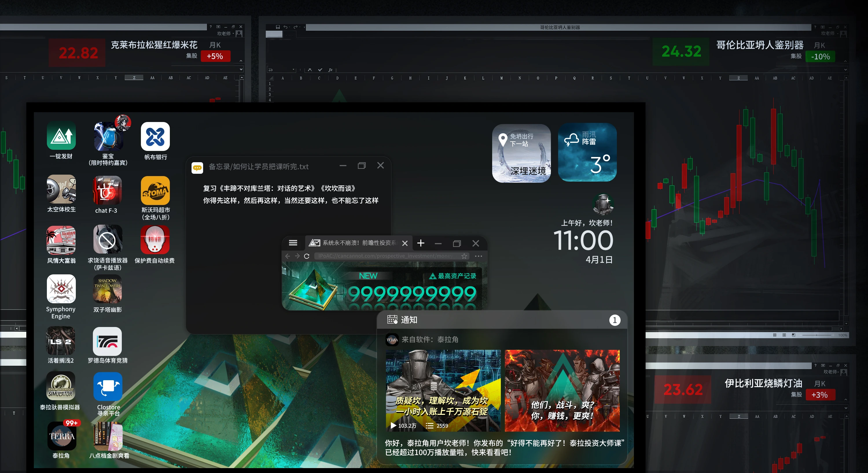
Task: Open 斯沃玛超市 app icon
Action: (x=155, y=190)
